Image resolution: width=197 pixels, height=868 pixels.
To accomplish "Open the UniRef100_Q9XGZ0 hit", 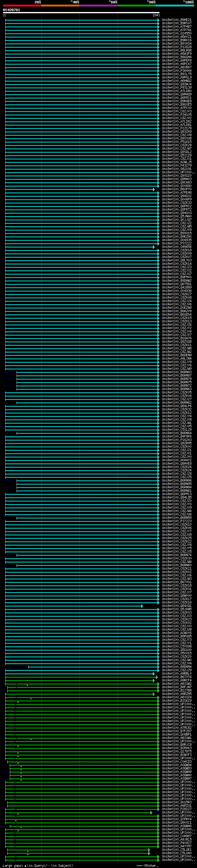I will [x=177, y=176].
